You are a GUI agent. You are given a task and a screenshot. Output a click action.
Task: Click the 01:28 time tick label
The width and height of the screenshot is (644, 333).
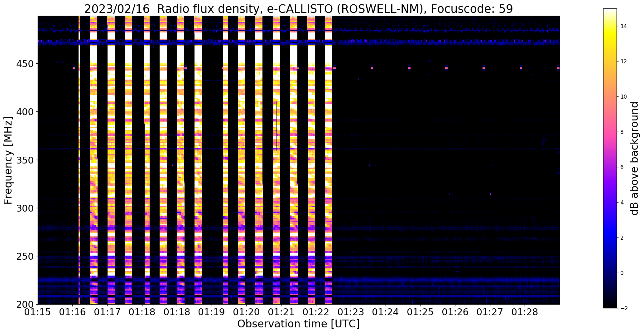tap(525, 312)
